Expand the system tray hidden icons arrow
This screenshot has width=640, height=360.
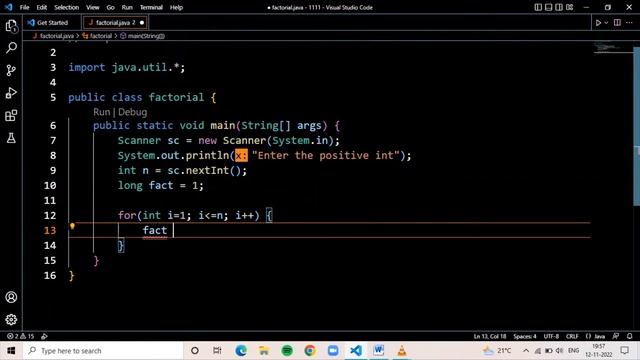[x=526, y=351]
